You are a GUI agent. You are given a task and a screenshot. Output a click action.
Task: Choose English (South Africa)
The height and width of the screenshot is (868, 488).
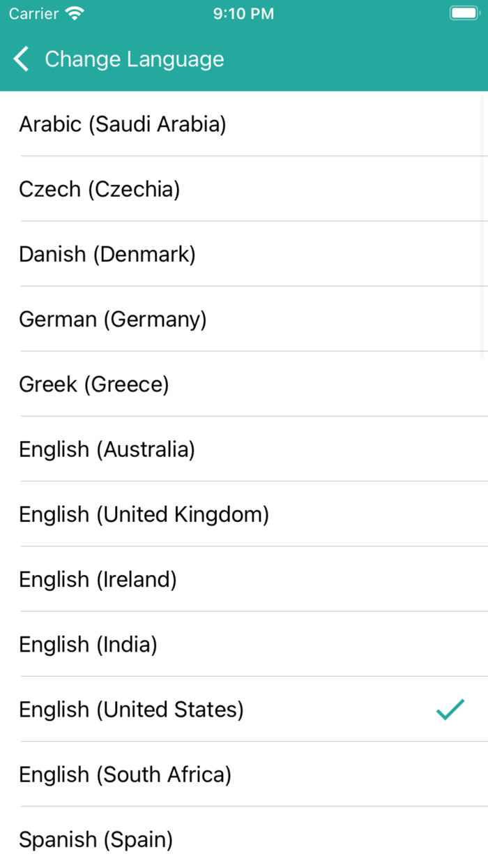pos(125,775)
